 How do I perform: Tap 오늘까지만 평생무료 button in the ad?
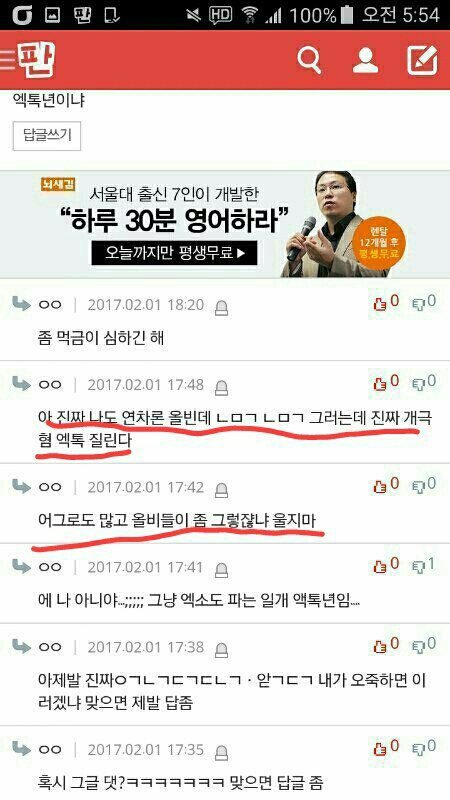pyautogui.click(x=174, y=253)
